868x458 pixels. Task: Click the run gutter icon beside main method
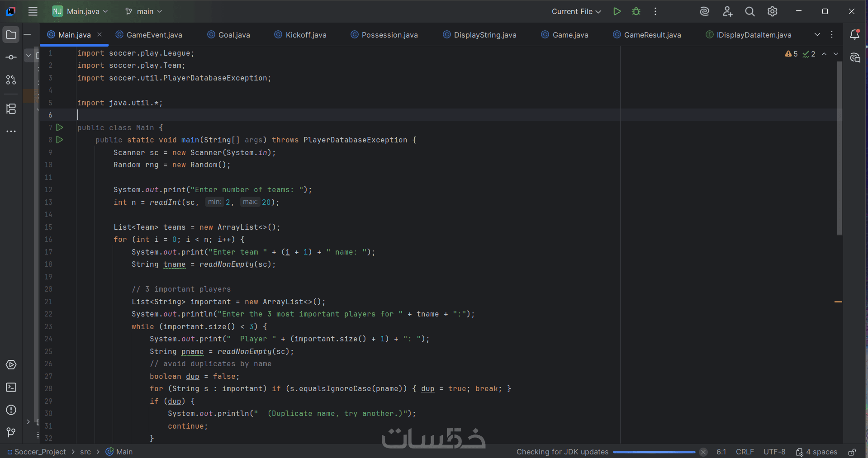tap(60, 140)
